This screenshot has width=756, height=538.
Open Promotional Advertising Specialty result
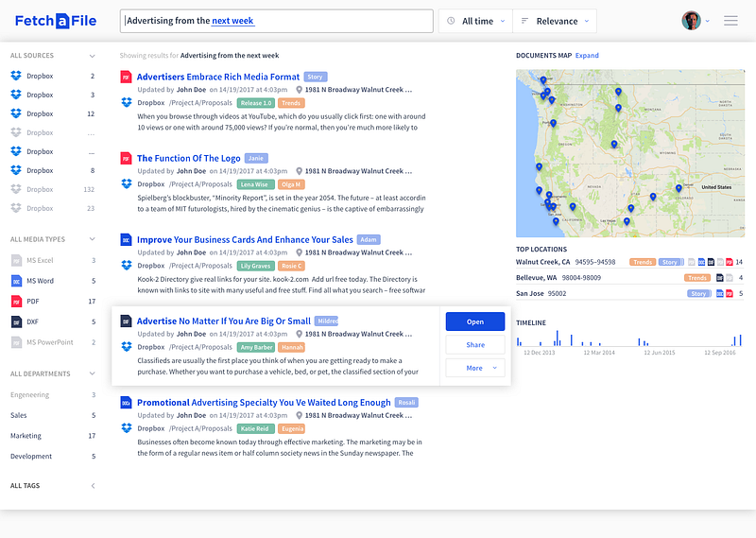coord(264,403)
